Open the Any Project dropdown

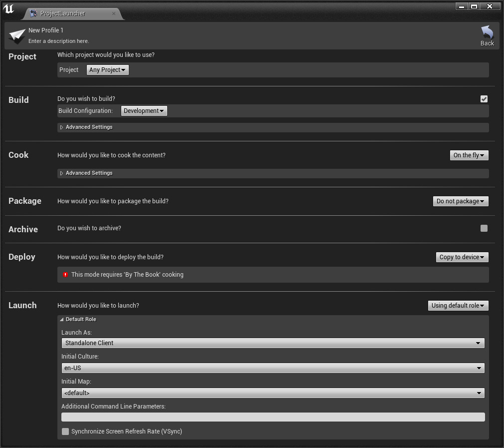(107, 70)
